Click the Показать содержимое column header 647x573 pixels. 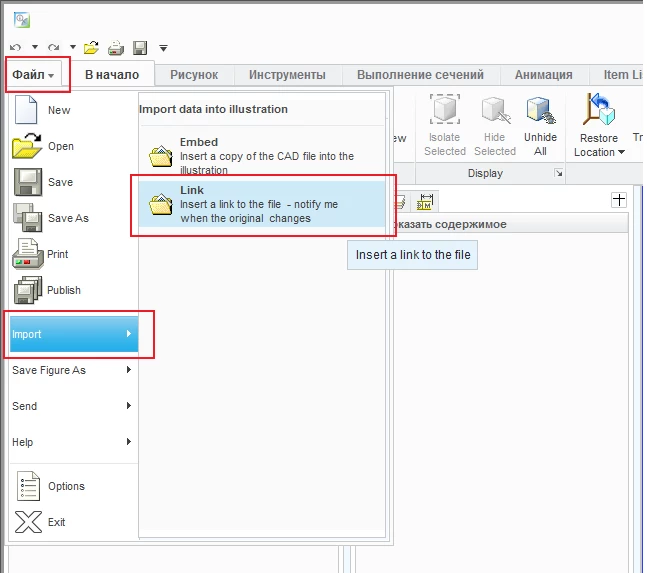510,224
